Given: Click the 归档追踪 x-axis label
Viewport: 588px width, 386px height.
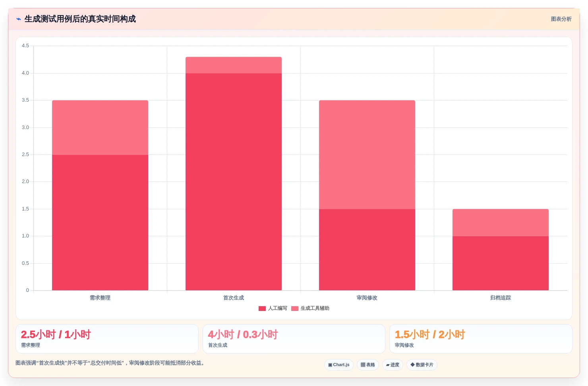Looking at the screenshot, I should click(x=501, y=298).
